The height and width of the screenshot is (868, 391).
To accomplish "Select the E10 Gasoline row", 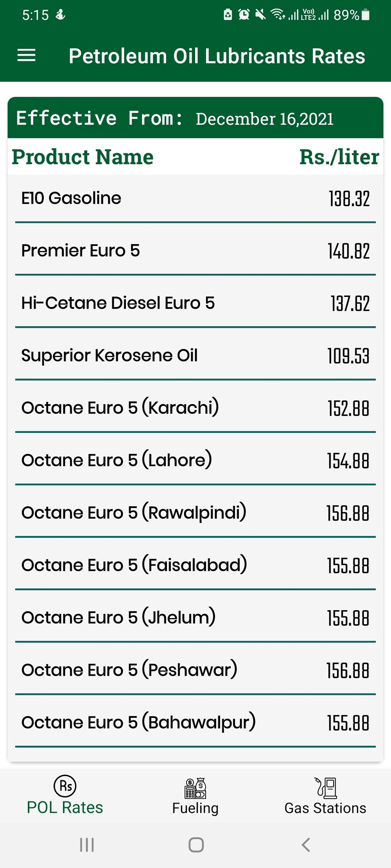I will [195, 198].
